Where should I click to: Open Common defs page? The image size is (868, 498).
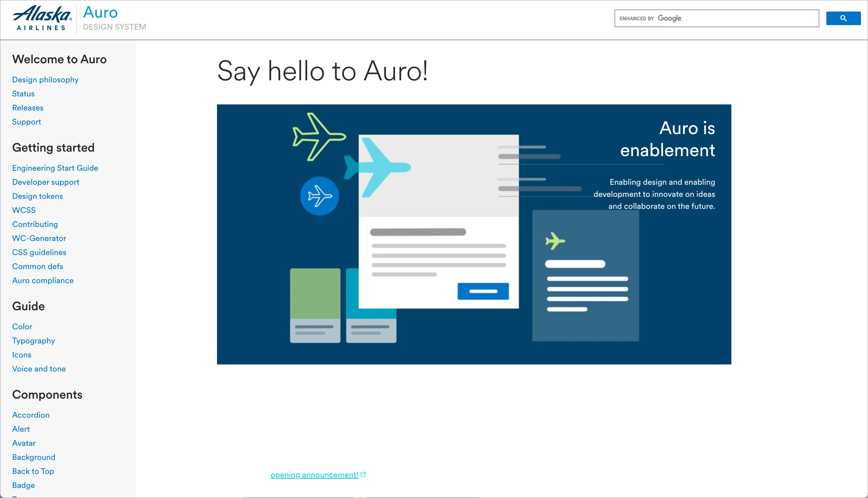click(38, 266)
